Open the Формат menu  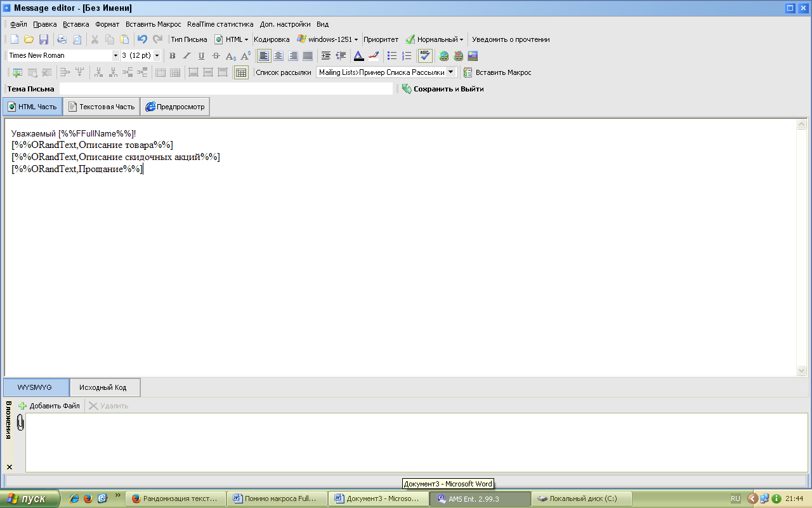click(x=107, y=24)
